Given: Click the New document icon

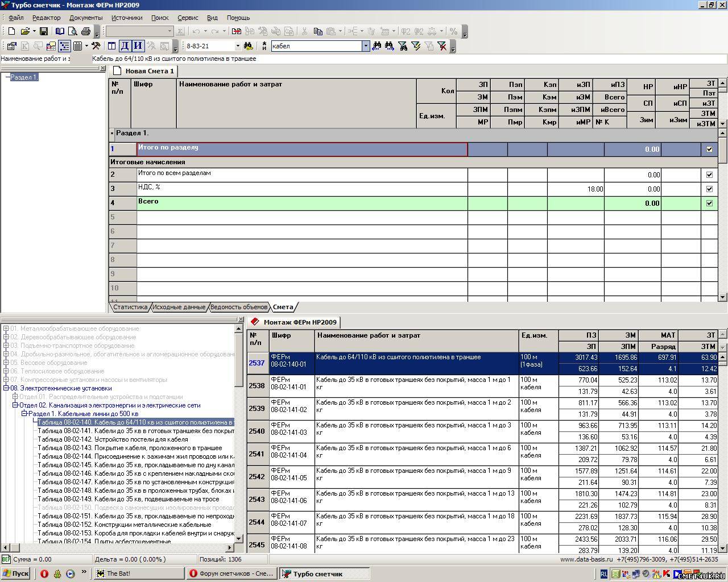Looking at the screenshot, I should [11, 31].
